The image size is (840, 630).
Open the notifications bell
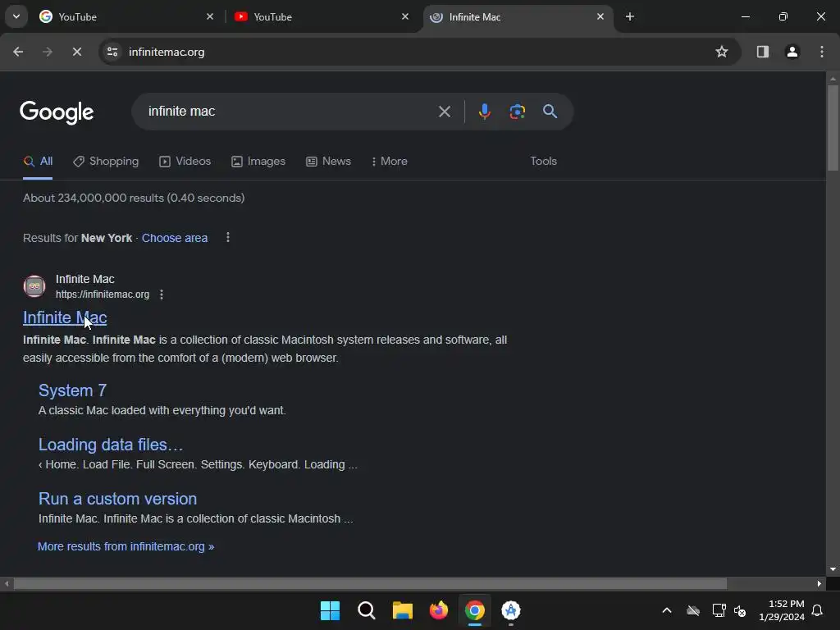pyautogui.click(x=818, y=610)
